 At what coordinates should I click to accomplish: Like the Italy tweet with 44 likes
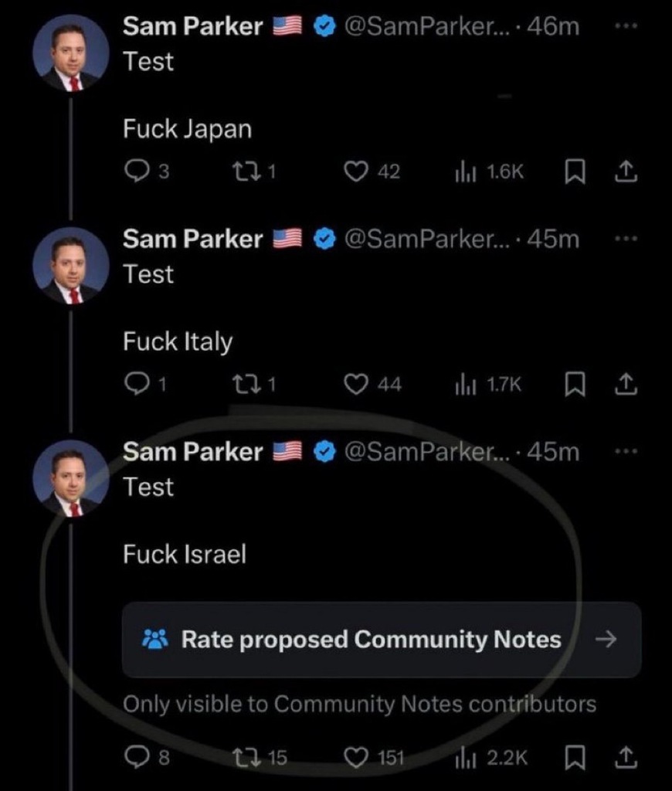[x=355, y=384]
